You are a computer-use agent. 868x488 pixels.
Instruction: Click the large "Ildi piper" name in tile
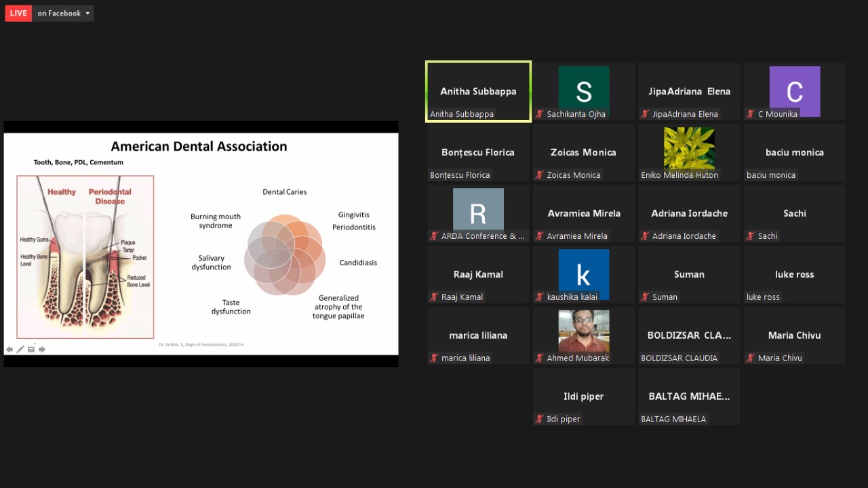tap(584, 396)
